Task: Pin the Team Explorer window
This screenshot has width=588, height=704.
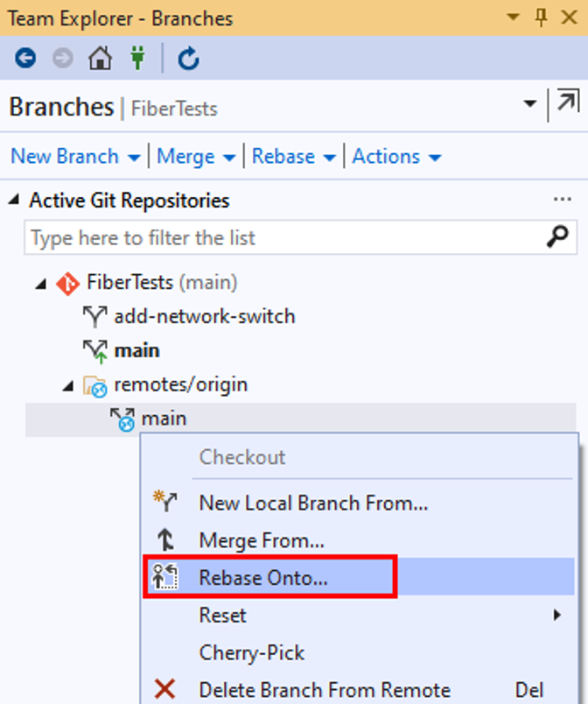Action: [x=542, y=18]
